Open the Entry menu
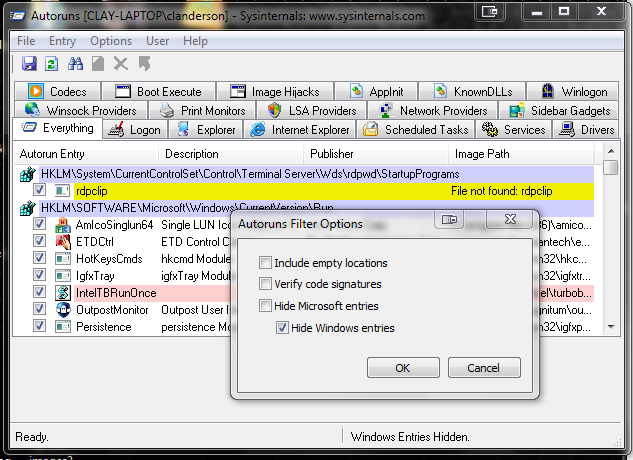This screenshot has height=460, width=633. click(62, 41)
